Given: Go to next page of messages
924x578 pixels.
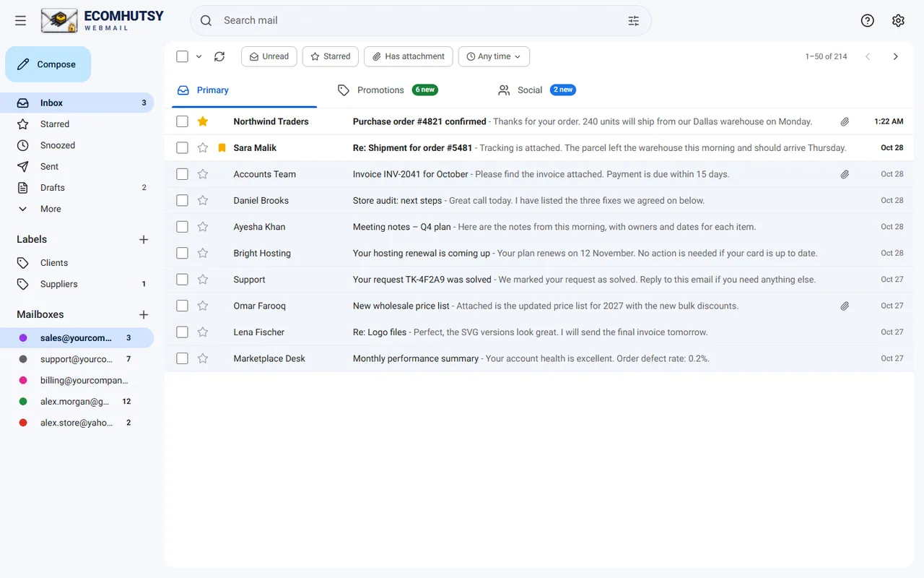Looking at the screenshot, I should [895, 56].
